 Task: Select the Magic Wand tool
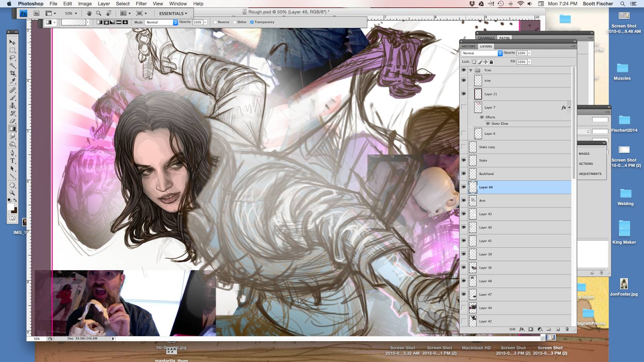12,66
